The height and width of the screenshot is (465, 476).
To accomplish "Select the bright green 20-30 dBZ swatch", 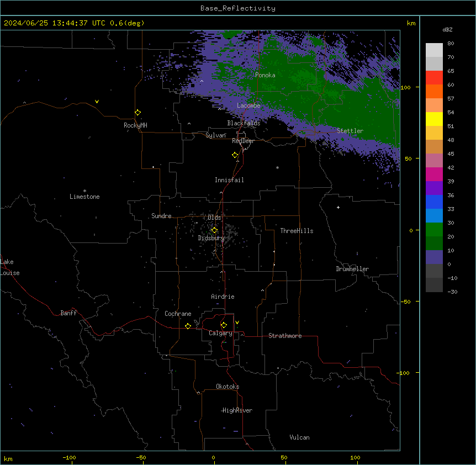I will (434, 230).
